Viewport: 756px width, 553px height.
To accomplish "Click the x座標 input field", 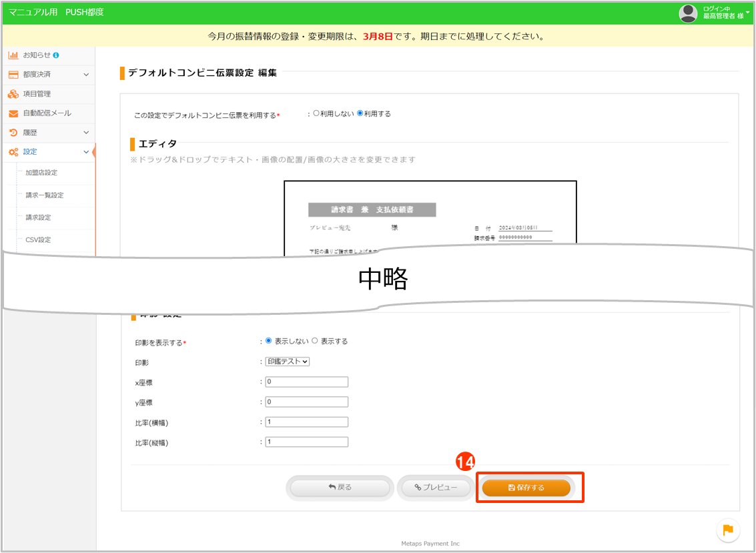I will (x=306, y=382).
